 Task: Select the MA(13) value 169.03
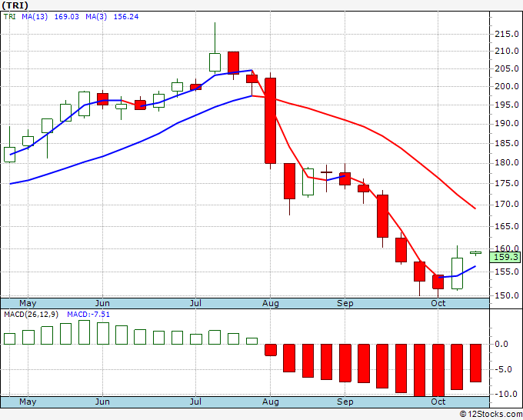click(66, 17)
